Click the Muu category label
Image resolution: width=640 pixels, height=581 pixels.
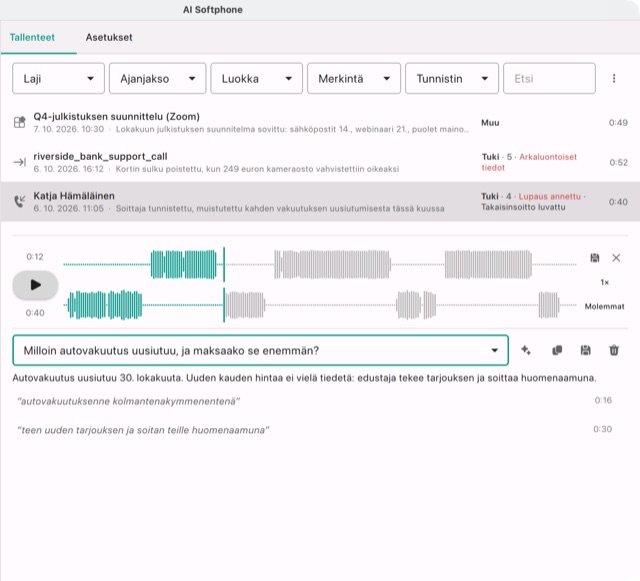tap(490, 122)
